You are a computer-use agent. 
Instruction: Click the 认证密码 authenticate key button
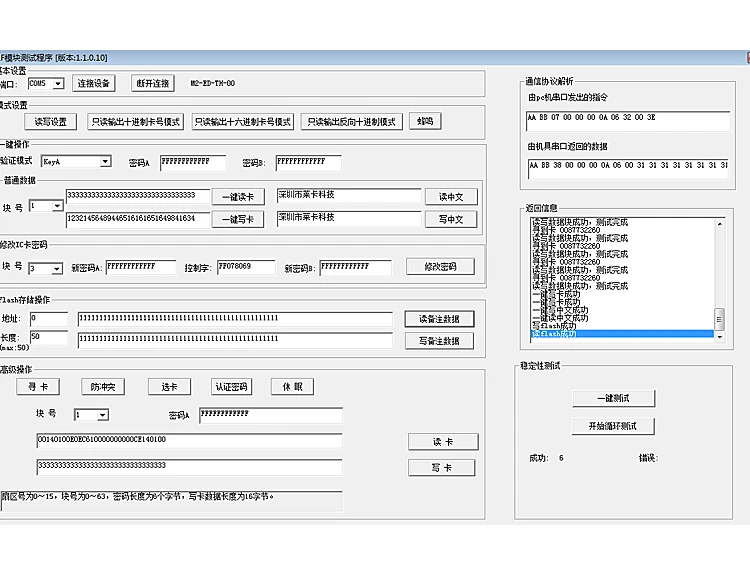(232, 387)
